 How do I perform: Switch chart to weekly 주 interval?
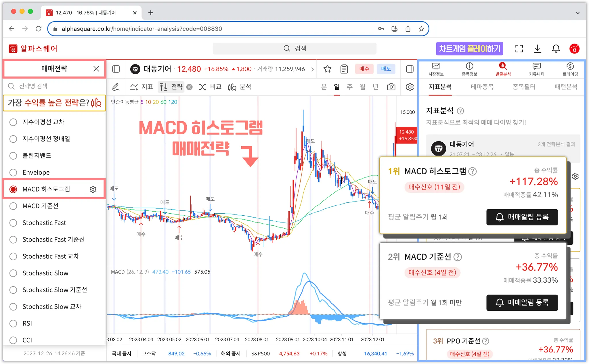(x=349, y=87)
